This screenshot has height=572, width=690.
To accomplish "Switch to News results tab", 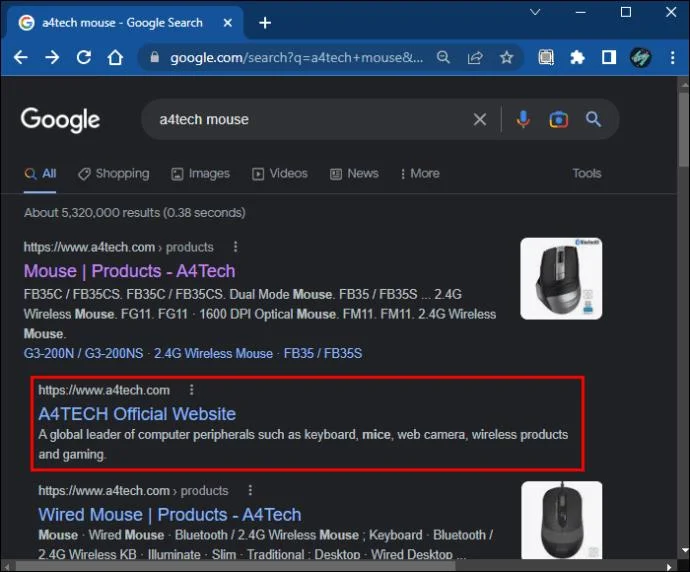I will (354, 174).
